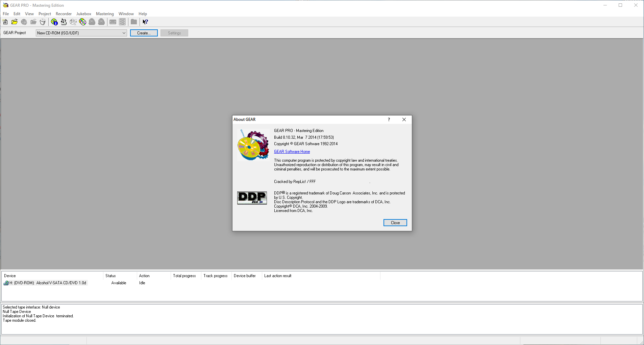Click the Last action result column header

click(321, 276)
